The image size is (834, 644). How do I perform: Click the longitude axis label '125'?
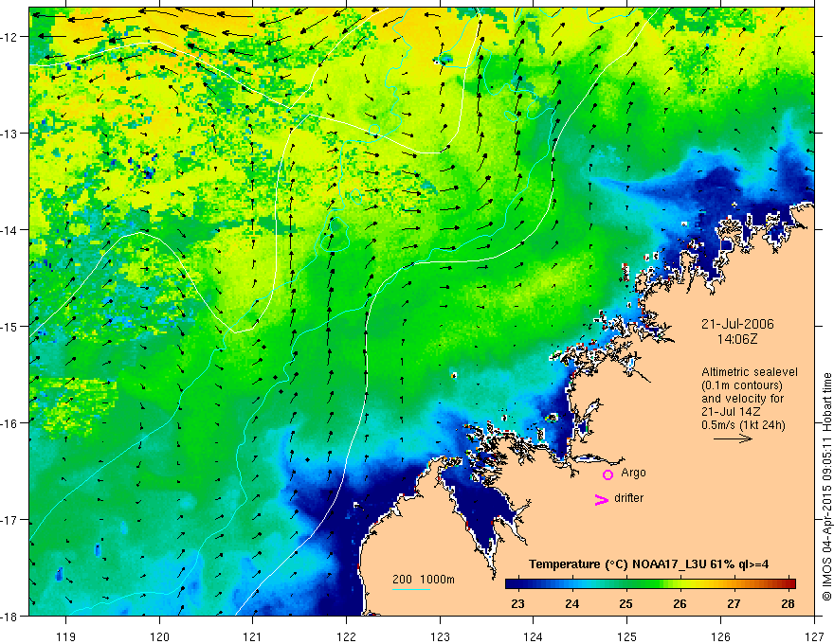627,636
